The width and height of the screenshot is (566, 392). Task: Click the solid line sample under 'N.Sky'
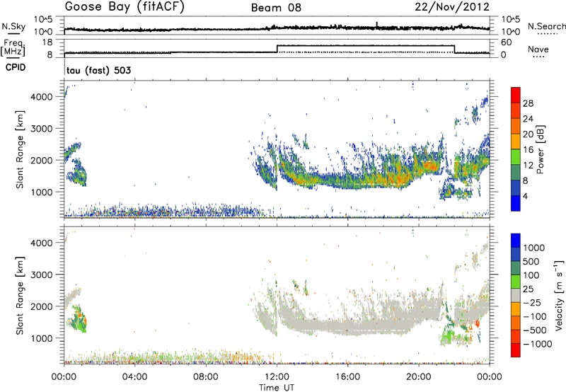pos(13,33)
